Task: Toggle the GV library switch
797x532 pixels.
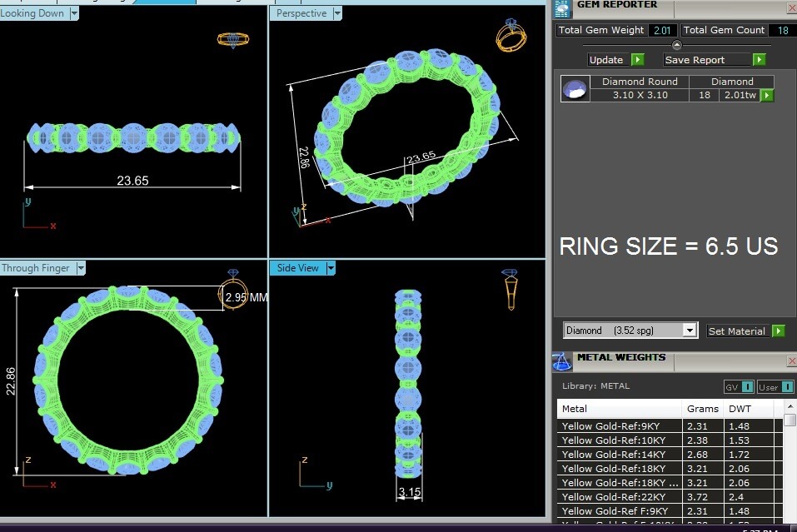Action: coord(739,386)
